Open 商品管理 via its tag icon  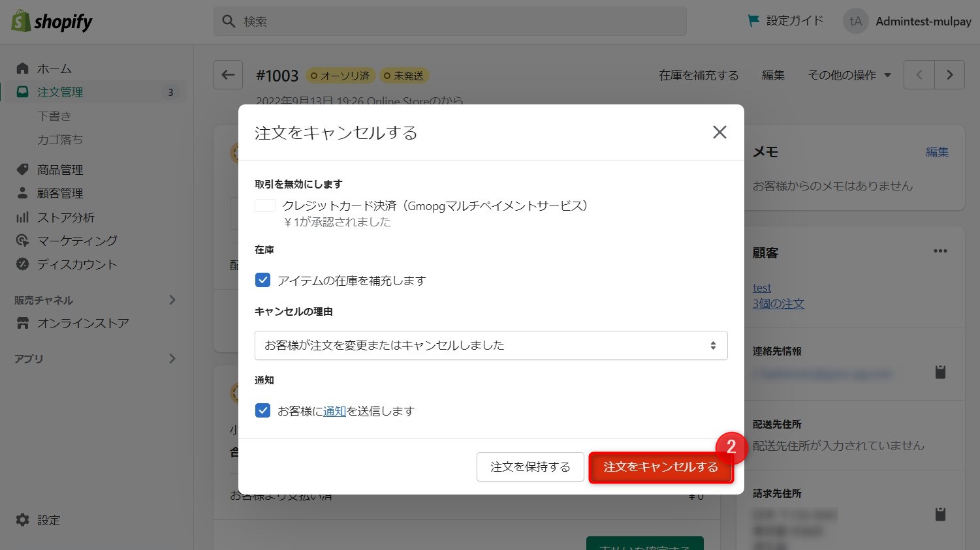tap(23, 169)
